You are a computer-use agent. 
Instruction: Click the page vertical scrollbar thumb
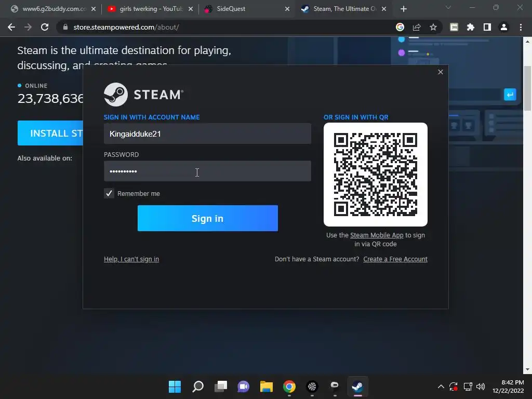coord(527,88)
